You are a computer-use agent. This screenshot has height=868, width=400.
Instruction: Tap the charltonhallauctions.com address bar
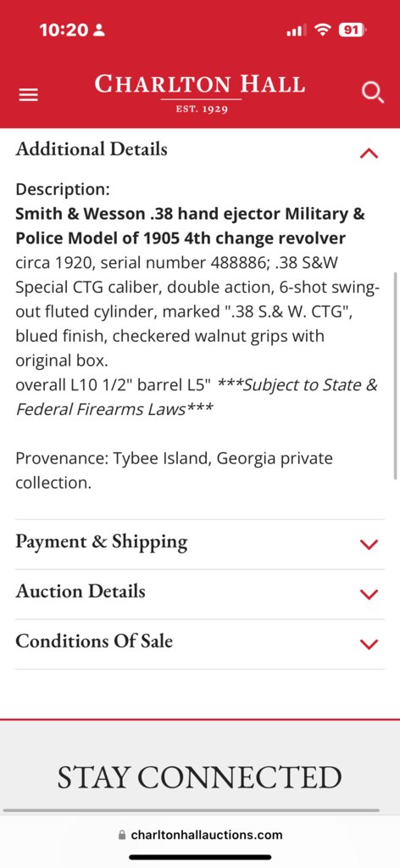point(200,835)
